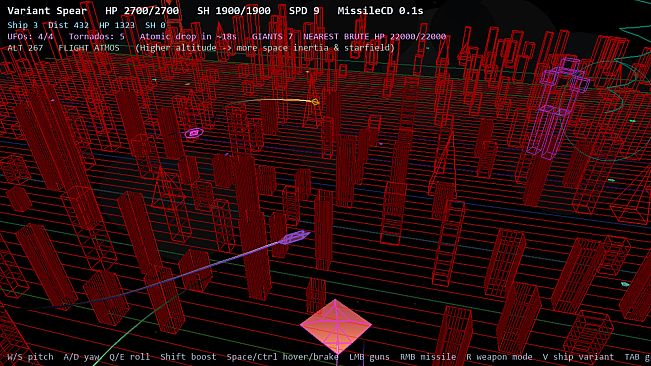Click the 'LMB guns' control hint

tap(369, 357)
